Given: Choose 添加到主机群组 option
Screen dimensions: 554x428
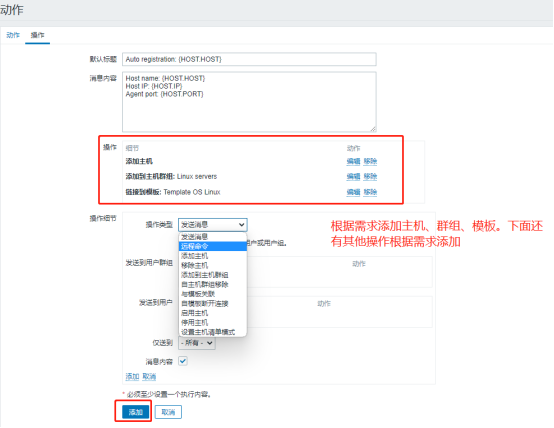Looking at the screenshot, I should click(x=213, y=275).
